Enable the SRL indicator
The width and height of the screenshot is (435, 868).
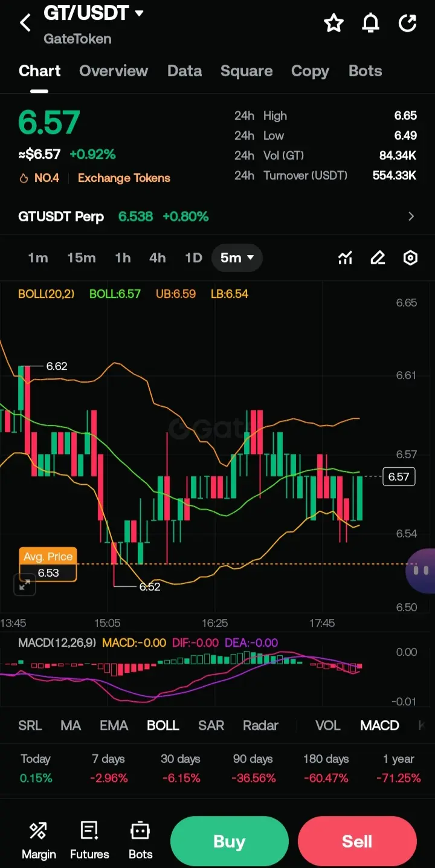30,725
